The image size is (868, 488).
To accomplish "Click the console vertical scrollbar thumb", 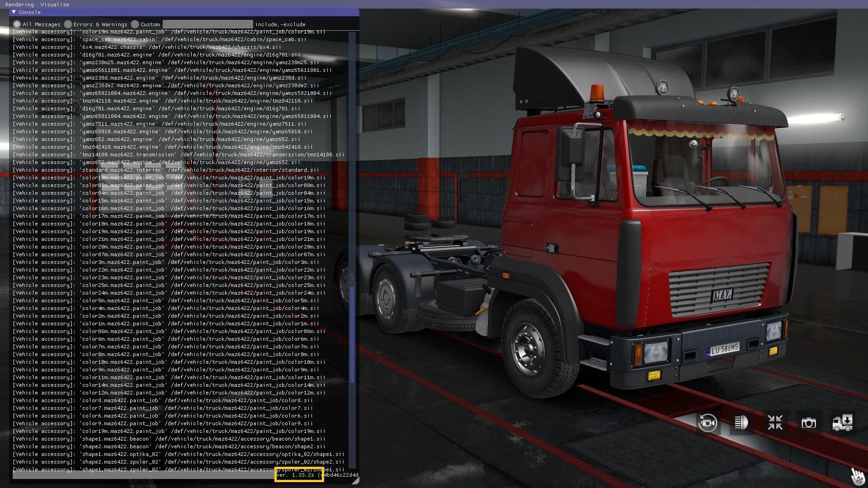I will click(x=352, y=334).
